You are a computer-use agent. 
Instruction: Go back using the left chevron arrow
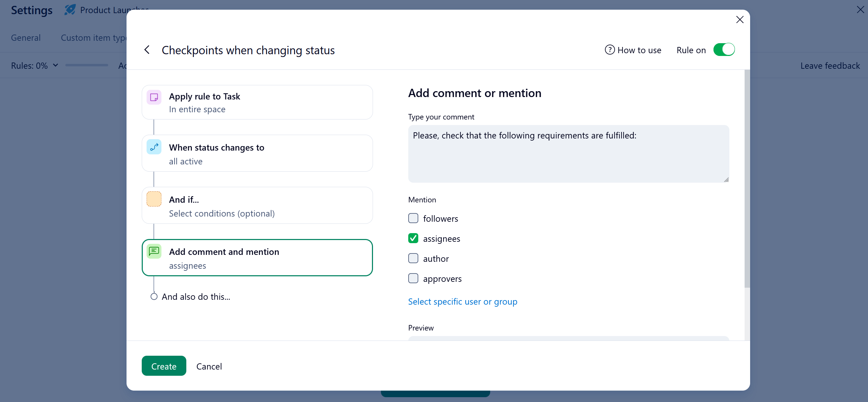[147, 50]
